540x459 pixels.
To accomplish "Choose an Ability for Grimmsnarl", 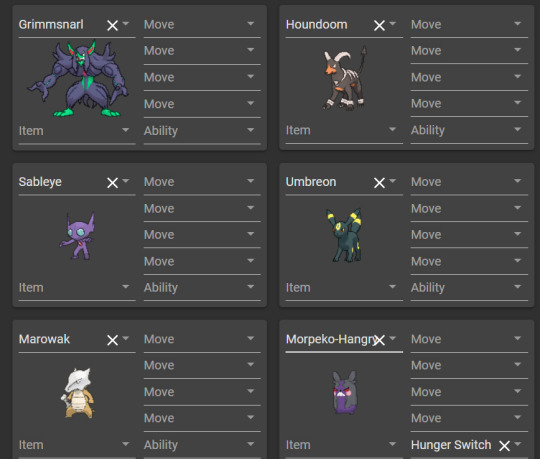I will coord(202,131).
